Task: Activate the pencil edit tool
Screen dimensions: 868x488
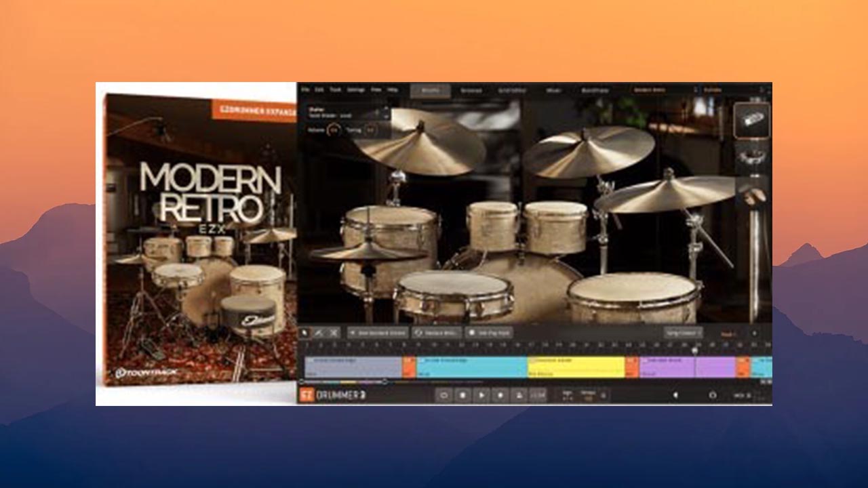Action: 319,333
